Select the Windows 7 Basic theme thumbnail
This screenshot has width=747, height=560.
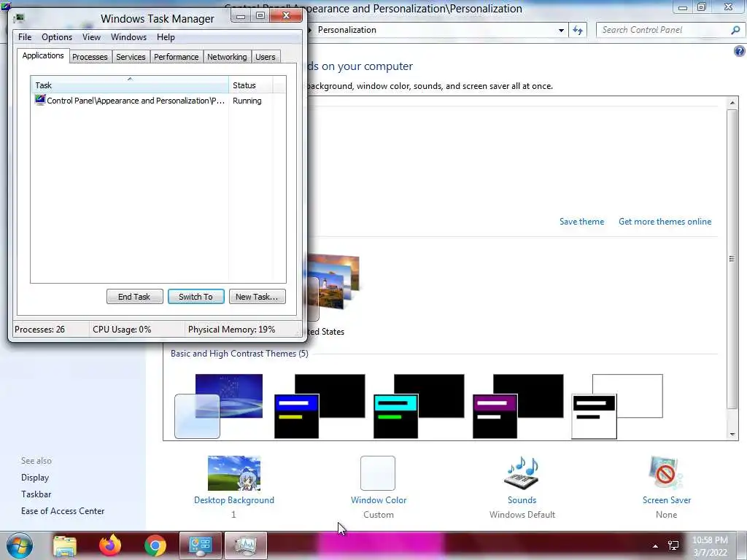pyautogui.click(x=219, y=406)
